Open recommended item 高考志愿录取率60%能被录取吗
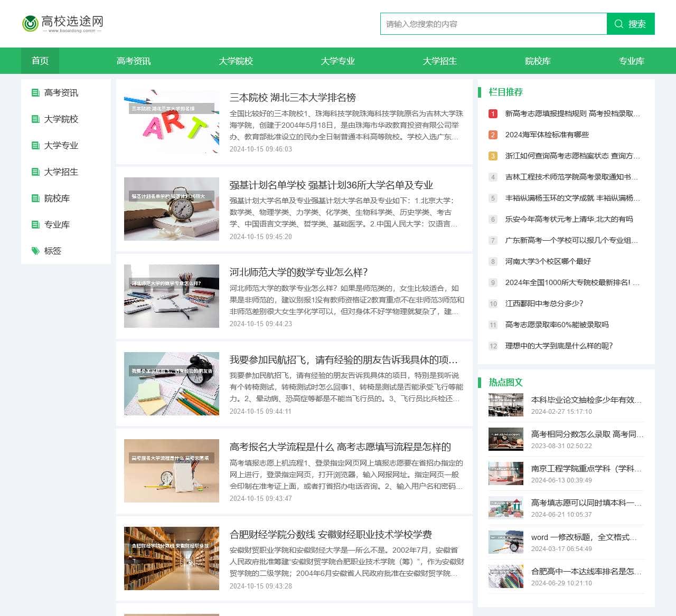Screen dimensions: 676x616 pos(557,325)
